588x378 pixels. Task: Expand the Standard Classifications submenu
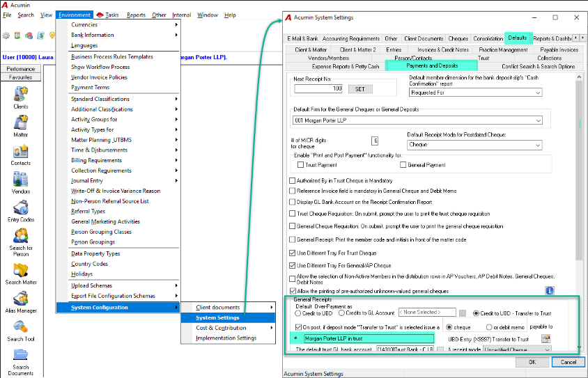click(125, 99)
